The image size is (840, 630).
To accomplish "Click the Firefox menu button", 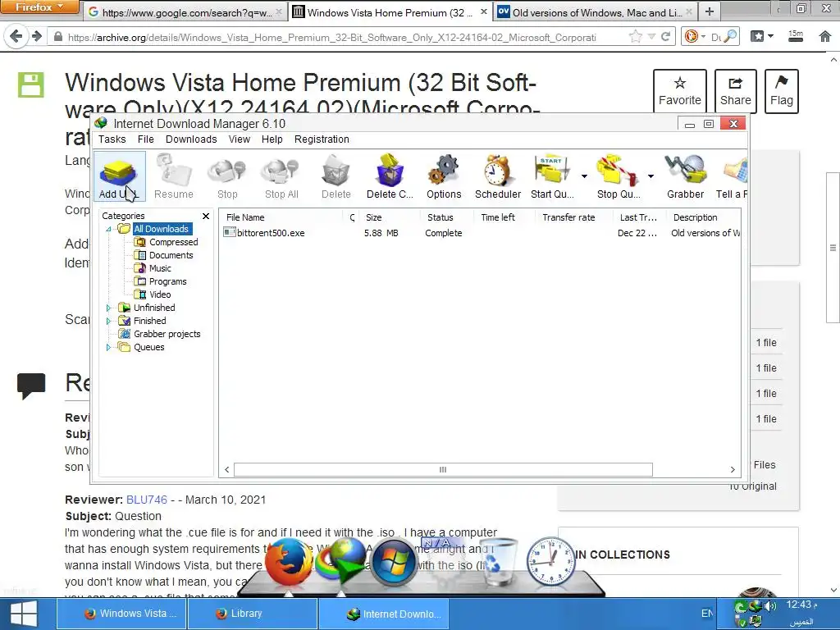I will [x=39, y=7].
